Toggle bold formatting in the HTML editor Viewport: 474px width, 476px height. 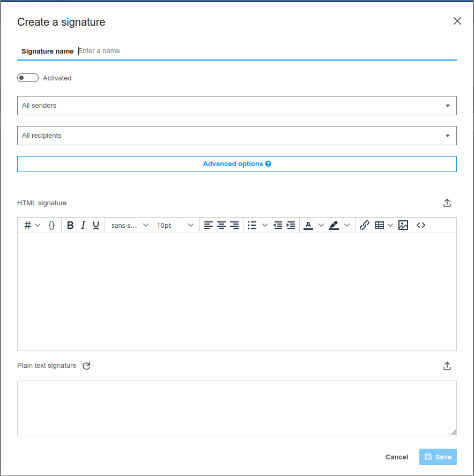pos(70,226)
